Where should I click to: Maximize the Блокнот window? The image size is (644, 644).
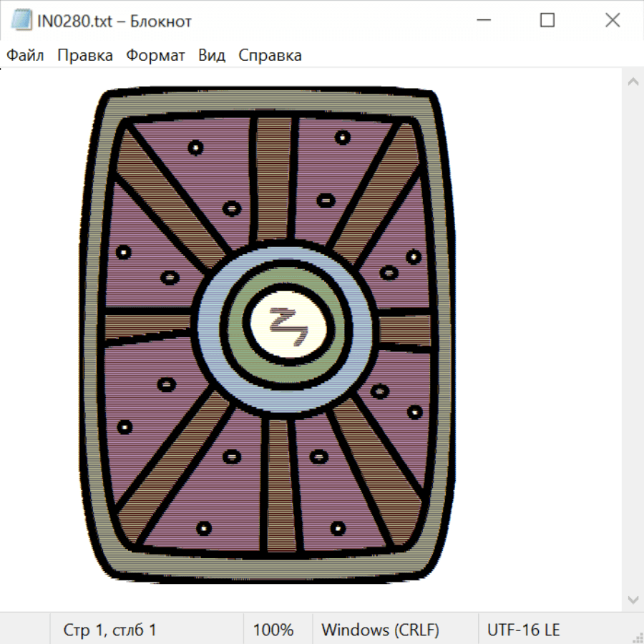547,21
